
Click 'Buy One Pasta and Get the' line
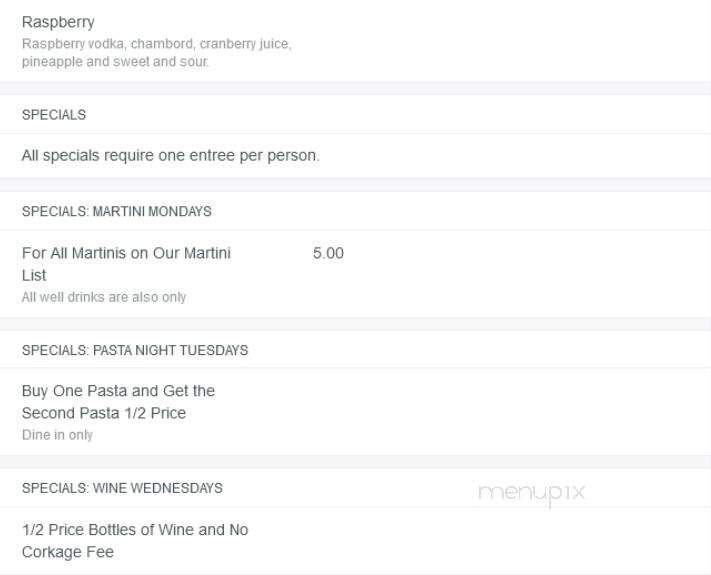(118, 391)
